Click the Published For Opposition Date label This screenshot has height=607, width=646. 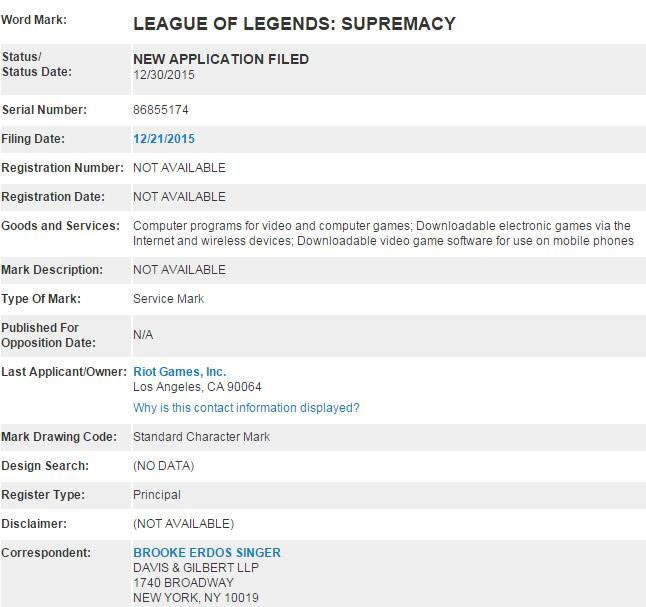click(49, 335)
